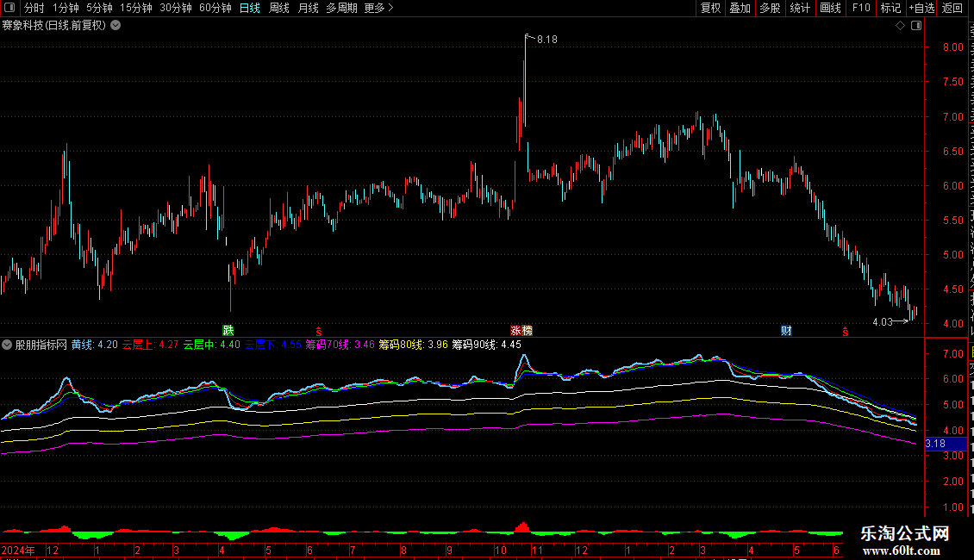
Task: Open 多周期 multi-period view
Action: click(x=341, y=8)
